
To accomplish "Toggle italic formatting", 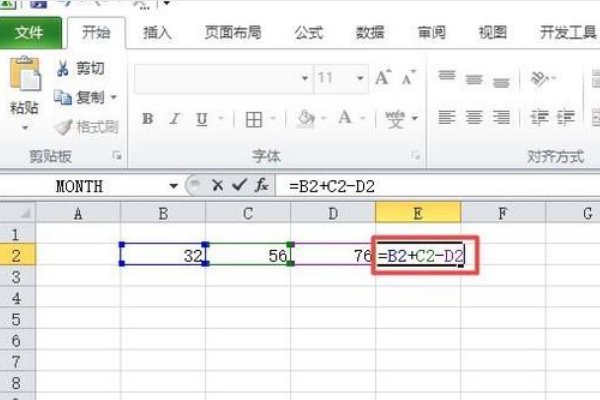I will 175,119.
